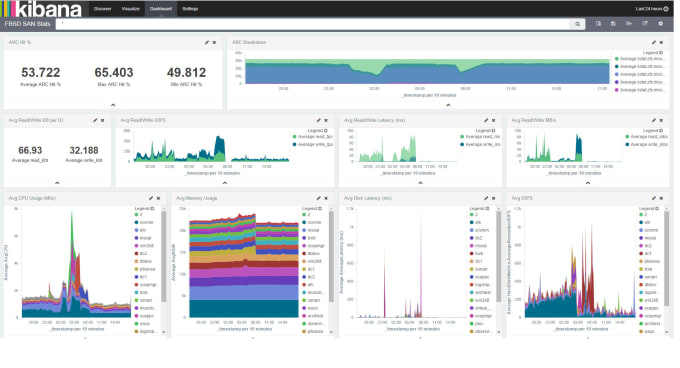Open the Last 24 hours time picker
The width and height of the screenshot is (680, 368).
[x=652, y=9]
